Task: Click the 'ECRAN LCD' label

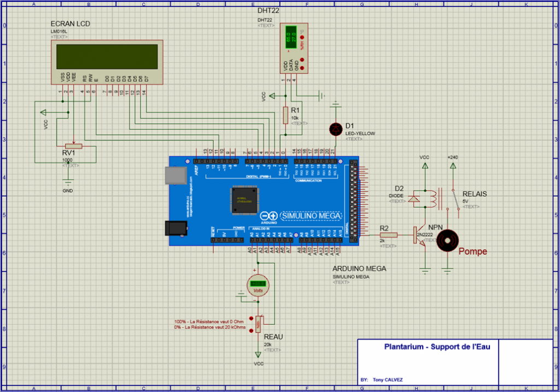Action: (71, 24)
